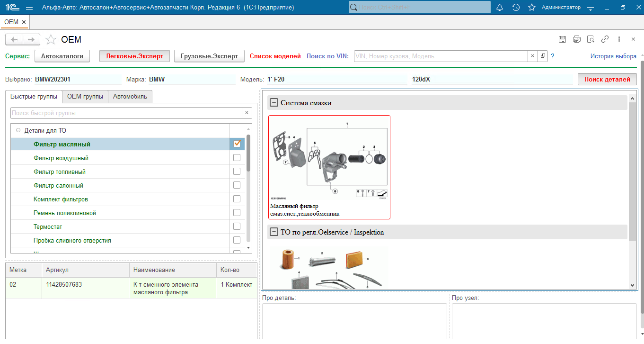Open История выбора link
This screenshot has width=644, height=344.
[x=613, y=56]
